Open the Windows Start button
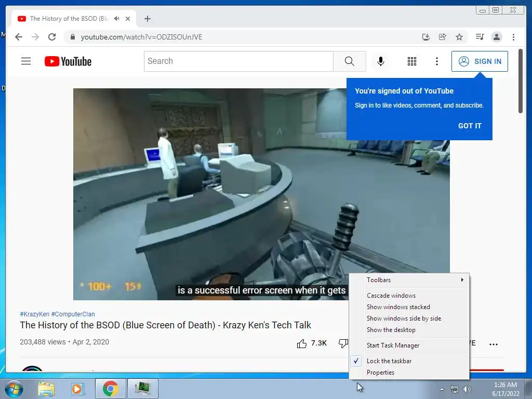Viewport: 532px width, 399px height. 14,389
